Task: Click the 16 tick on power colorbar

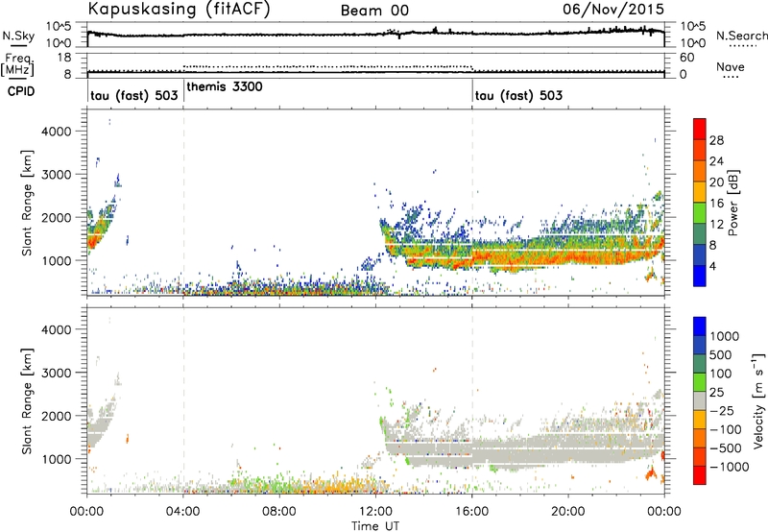Action: 716,204
